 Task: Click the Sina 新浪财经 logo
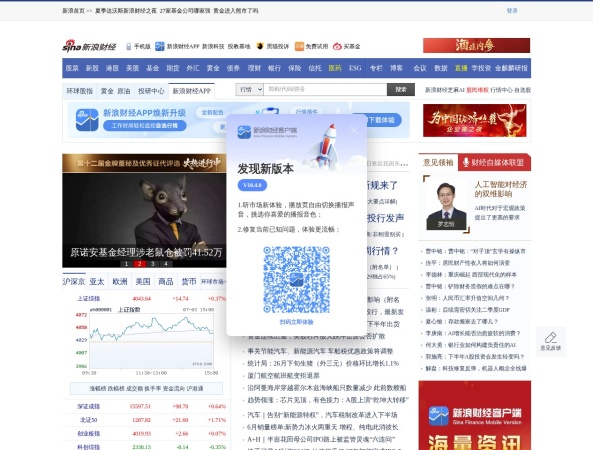pos(89,46)
